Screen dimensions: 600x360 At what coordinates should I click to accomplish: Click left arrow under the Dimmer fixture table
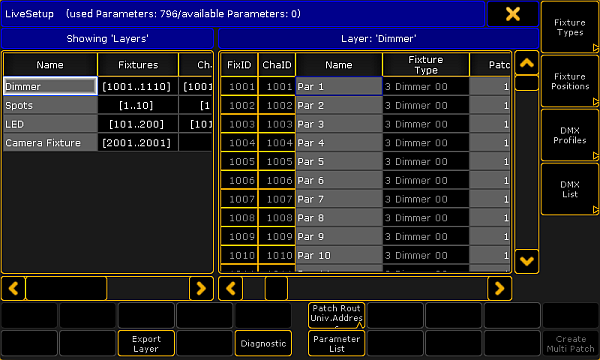(x=230, y=288)
